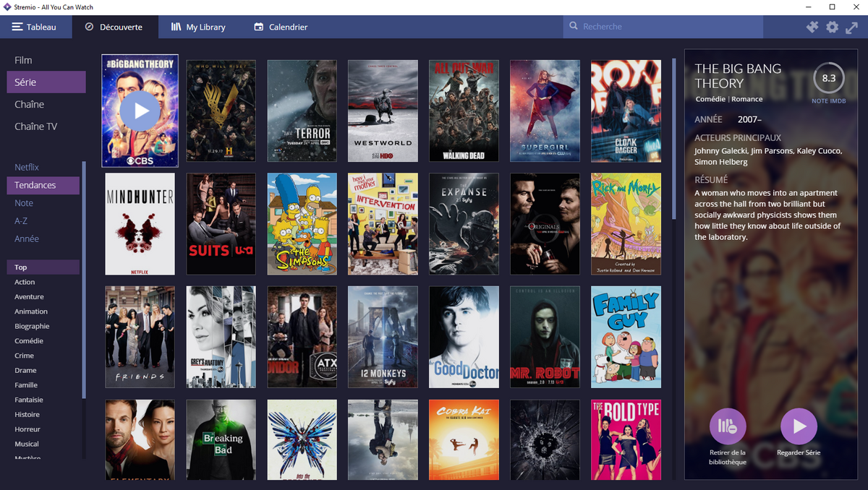Screen dimensions: 868x490
Task: Filter by Crime genre
Action: tap(43, 356)
